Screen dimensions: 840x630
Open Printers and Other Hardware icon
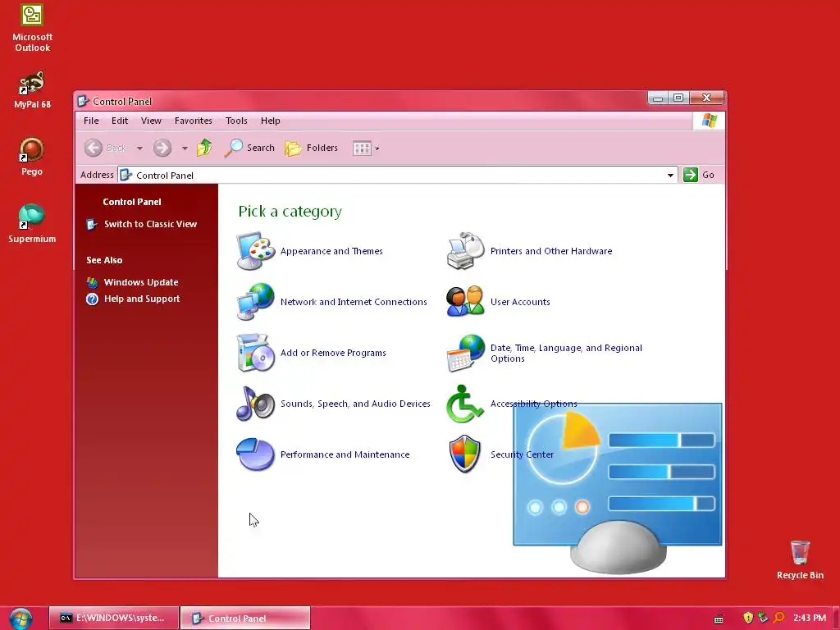[466, 251]
